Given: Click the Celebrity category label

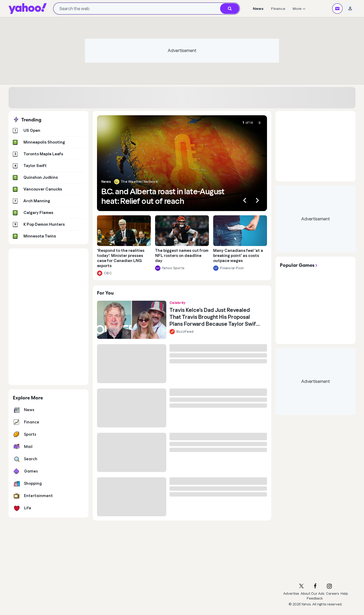Looking at the screenshot, I should pyautogui.click(x=177, y=303).
